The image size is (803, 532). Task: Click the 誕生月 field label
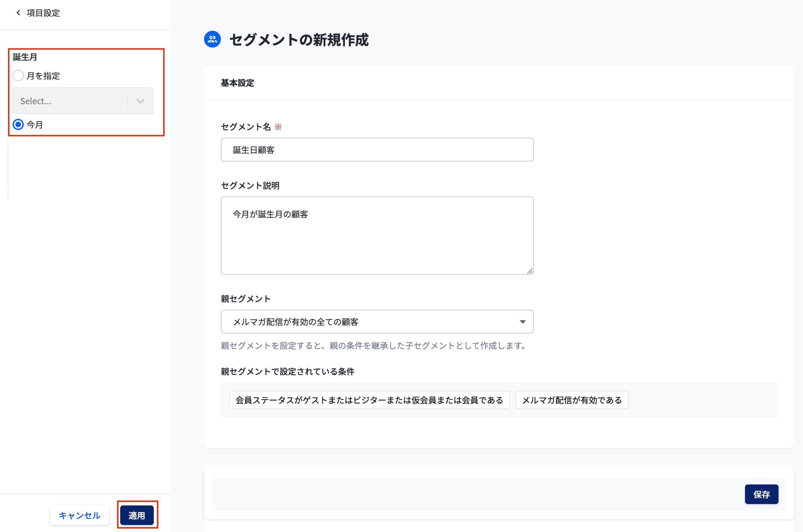[x=25, y=57]
